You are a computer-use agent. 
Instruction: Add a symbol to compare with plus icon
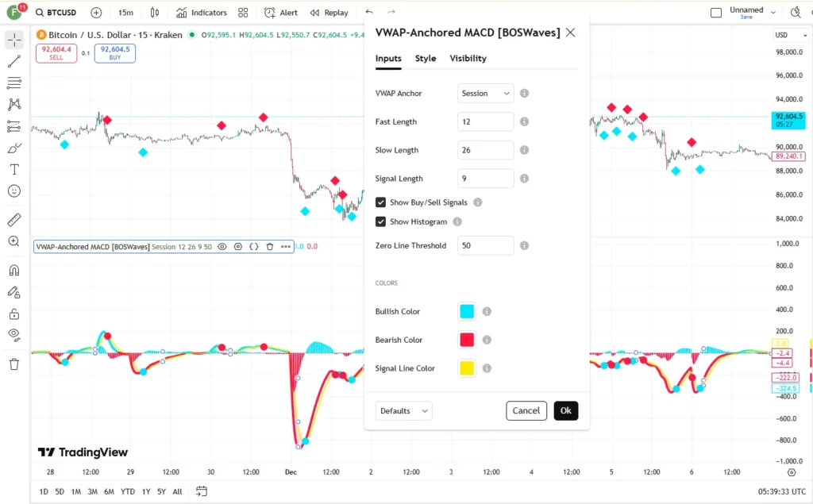(96, 13)
